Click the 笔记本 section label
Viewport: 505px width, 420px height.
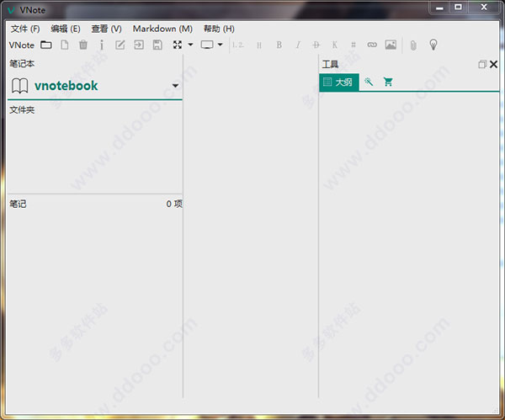pyautogui.click(x=22, y=63)
